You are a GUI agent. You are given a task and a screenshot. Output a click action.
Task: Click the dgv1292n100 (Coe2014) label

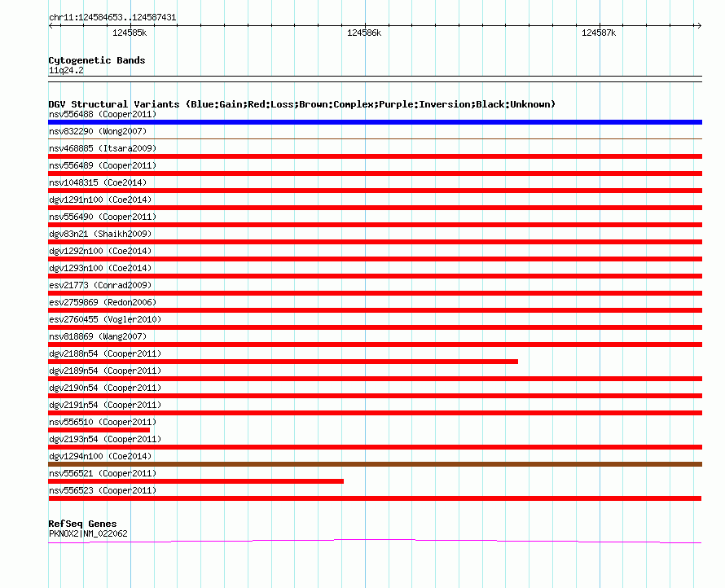100,251
